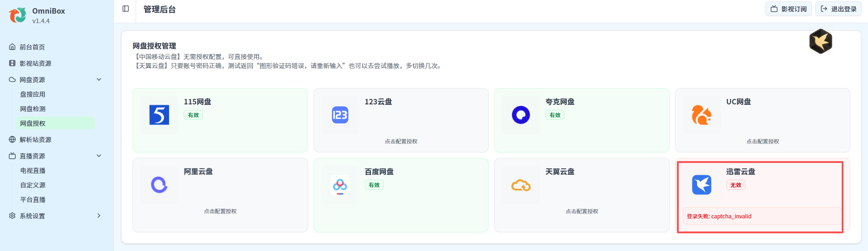The image size is (868, 251).
Task: Click the OmniBox name text
Action: pos(49,11)
